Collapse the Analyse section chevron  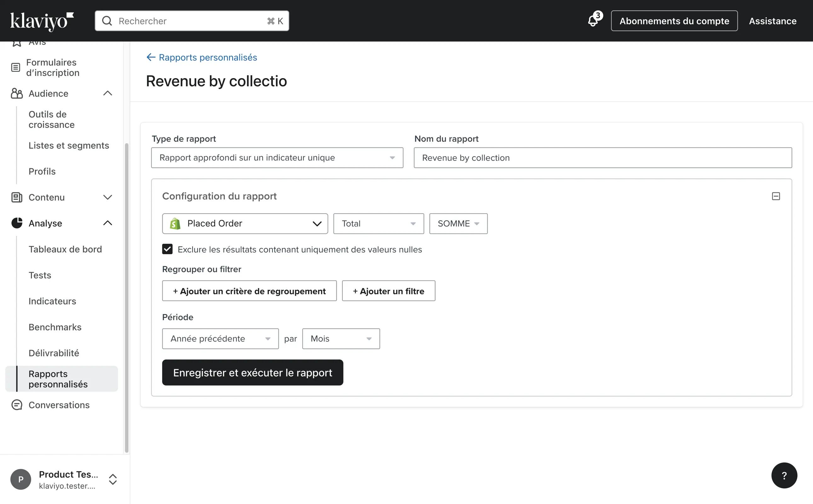108,223
